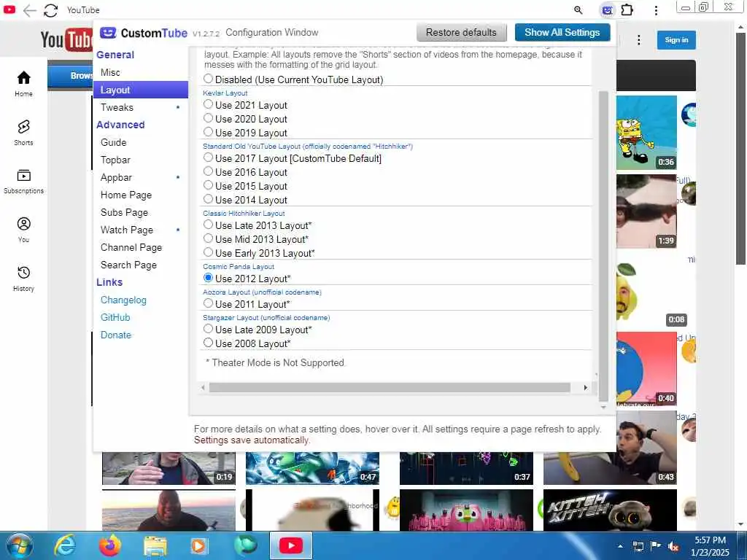Open the Tweaks settings section
This screenshot has width=747, height=560.
(141, 108)
